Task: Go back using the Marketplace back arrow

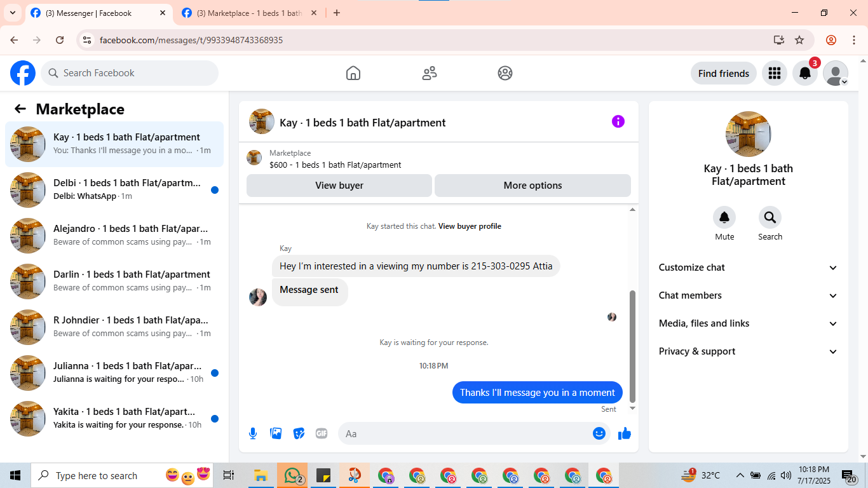Action: (x=20, y=109)
